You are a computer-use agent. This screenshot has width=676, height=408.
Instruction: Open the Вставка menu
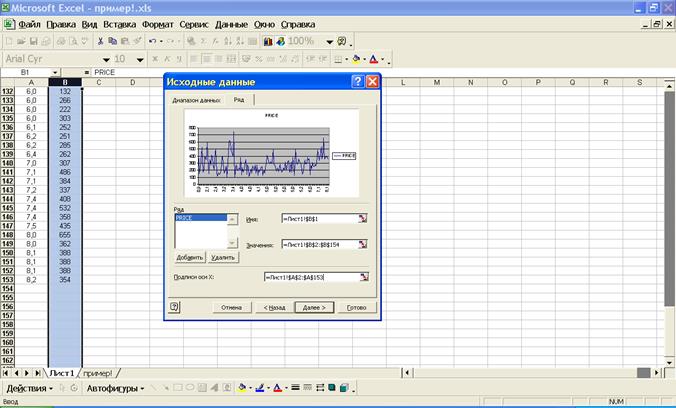pos(119,25)
